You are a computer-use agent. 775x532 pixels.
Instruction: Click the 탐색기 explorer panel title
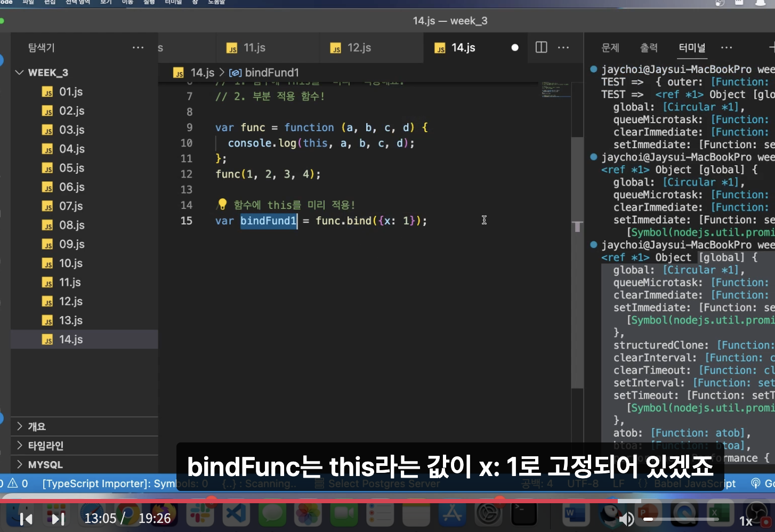tap(41, 47)
